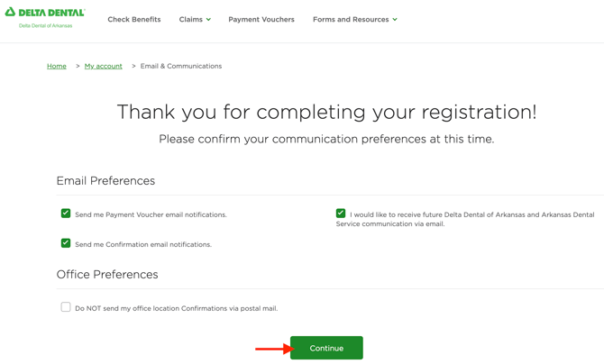Click the Email Preferences heading
604x364 pixels.
pyautogui.click(x=105, y=180)
